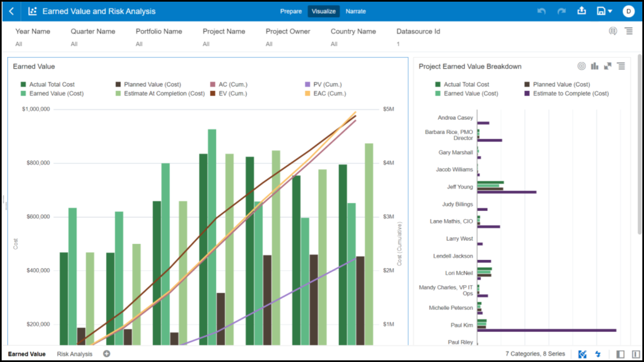
Task: Maximize the Project Earned Value Breakdown visualization
Action: (608, 66)
